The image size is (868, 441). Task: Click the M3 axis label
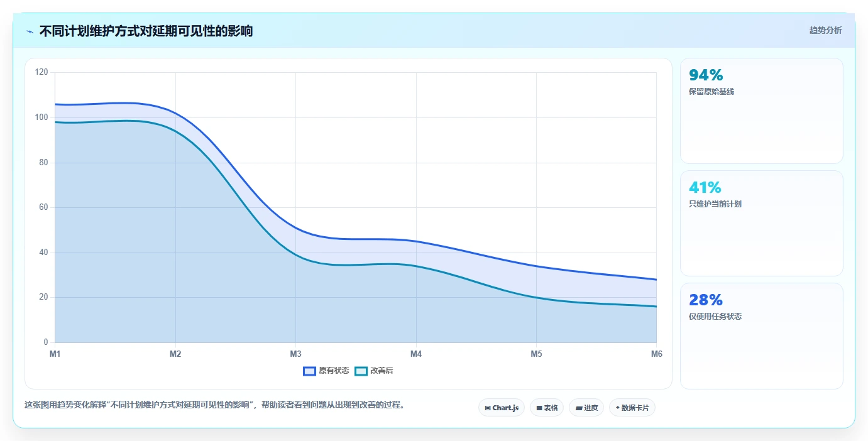coord(295,354)
